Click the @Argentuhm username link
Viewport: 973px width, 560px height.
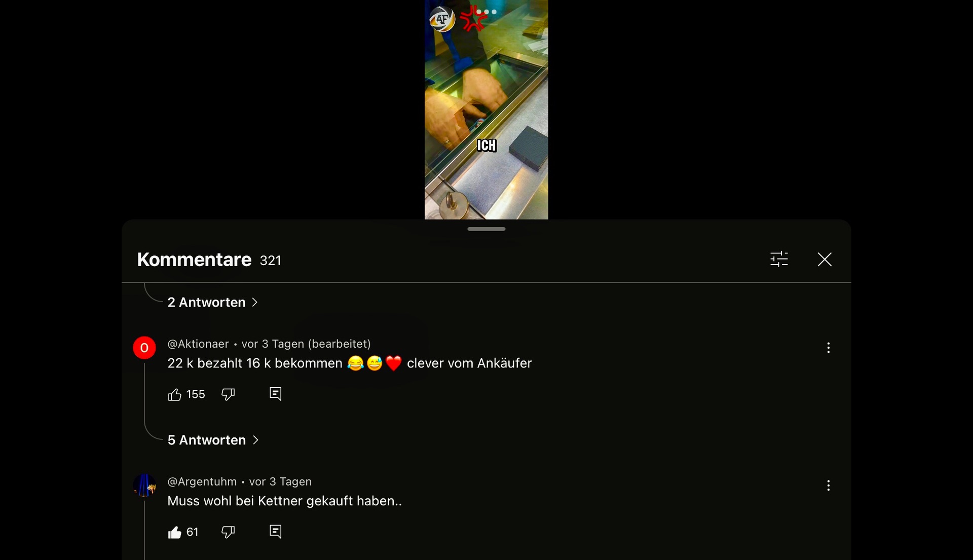click(x=202, y=481)
